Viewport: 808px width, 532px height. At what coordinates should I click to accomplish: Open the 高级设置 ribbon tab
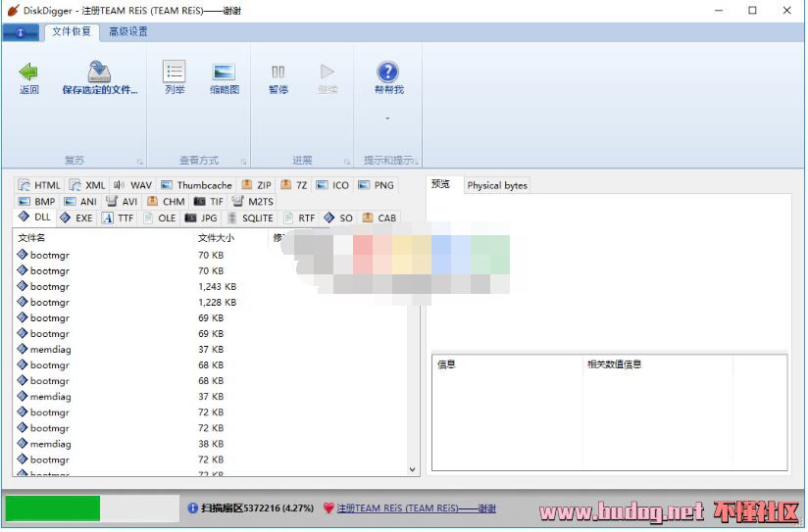click(128, 31)
